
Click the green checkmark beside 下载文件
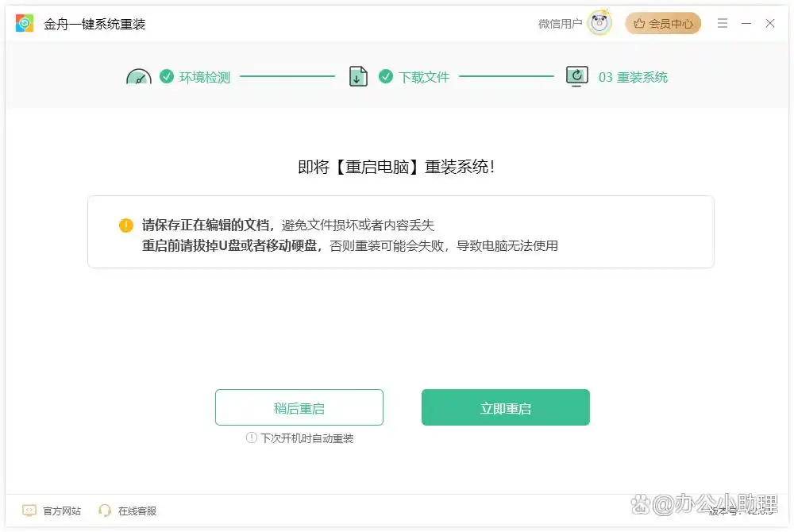(386, 76)
